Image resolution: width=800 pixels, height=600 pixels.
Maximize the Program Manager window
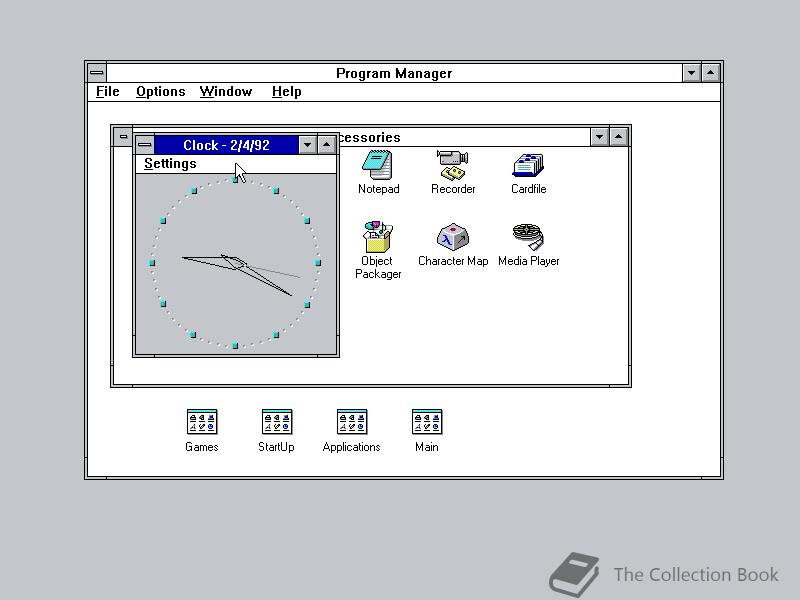click(x=711, y=73)
